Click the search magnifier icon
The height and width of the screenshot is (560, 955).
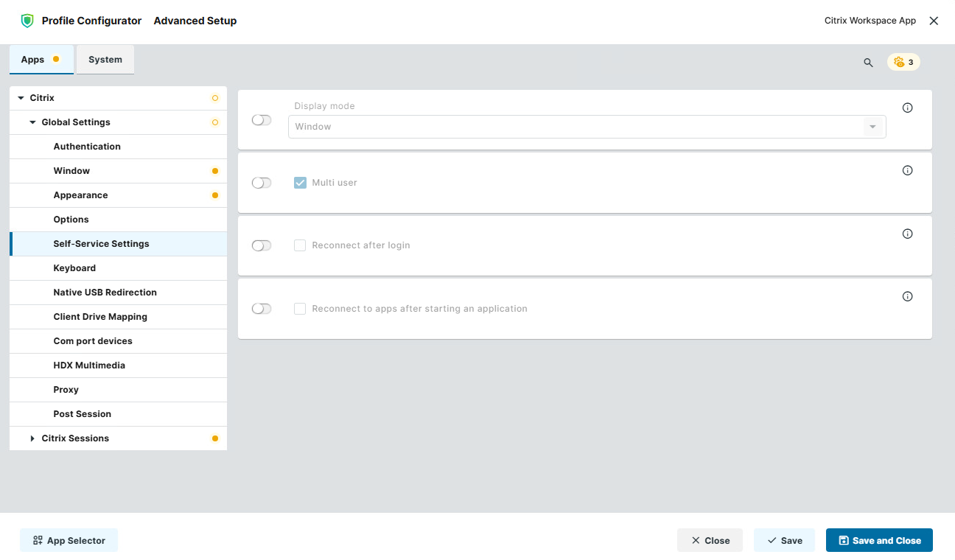(x=868, y=63)
